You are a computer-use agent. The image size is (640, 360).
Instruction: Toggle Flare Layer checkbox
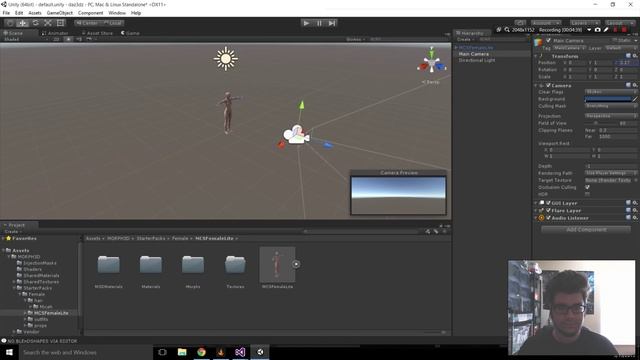[x=548, y=211]
